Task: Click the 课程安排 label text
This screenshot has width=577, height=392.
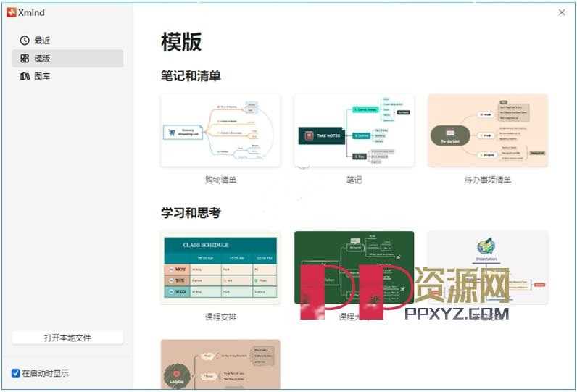Action: coord(221,317)
